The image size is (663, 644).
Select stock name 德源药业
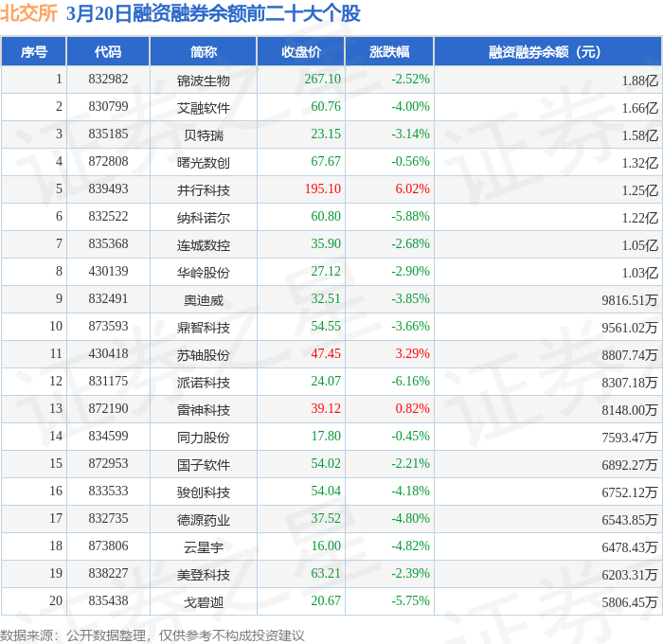204,520
